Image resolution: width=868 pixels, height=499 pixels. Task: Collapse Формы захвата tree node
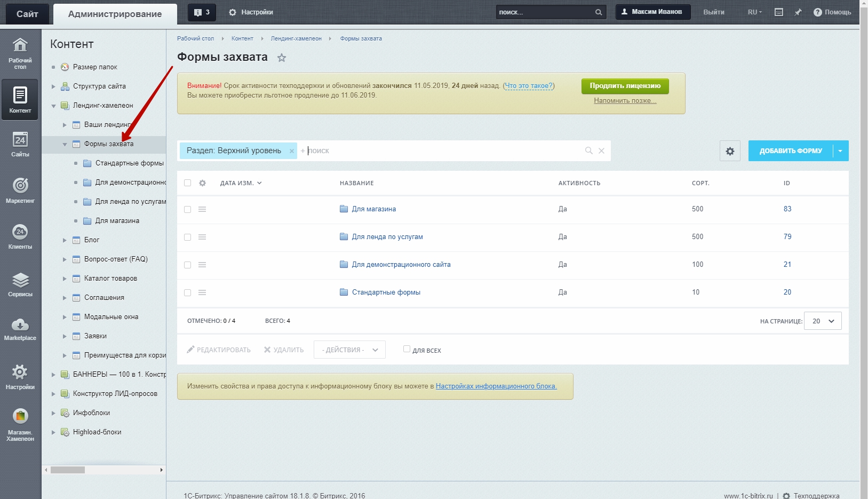click(x=65, y=144)
